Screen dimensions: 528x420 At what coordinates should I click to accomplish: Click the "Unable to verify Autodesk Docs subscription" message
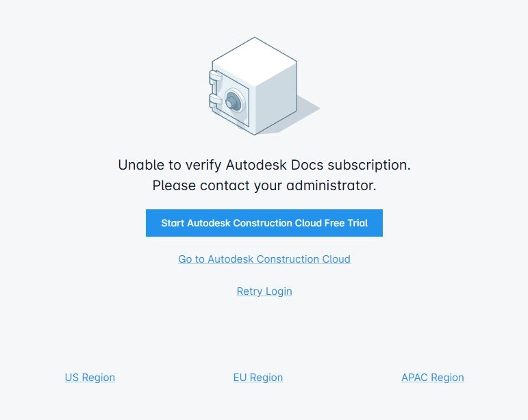pos(264,165)
